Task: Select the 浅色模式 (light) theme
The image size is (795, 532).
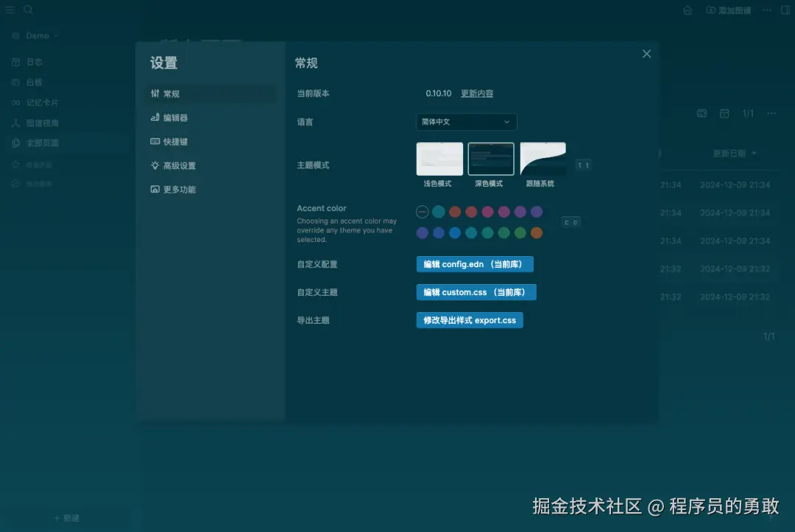Action: point(439,158)
